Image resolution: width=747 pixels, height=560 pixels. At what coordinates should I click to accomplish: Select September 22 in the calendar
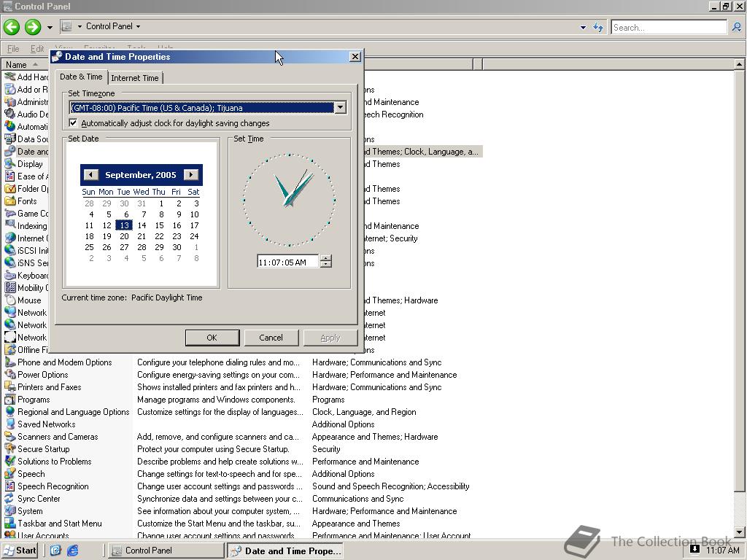(159, 236)
